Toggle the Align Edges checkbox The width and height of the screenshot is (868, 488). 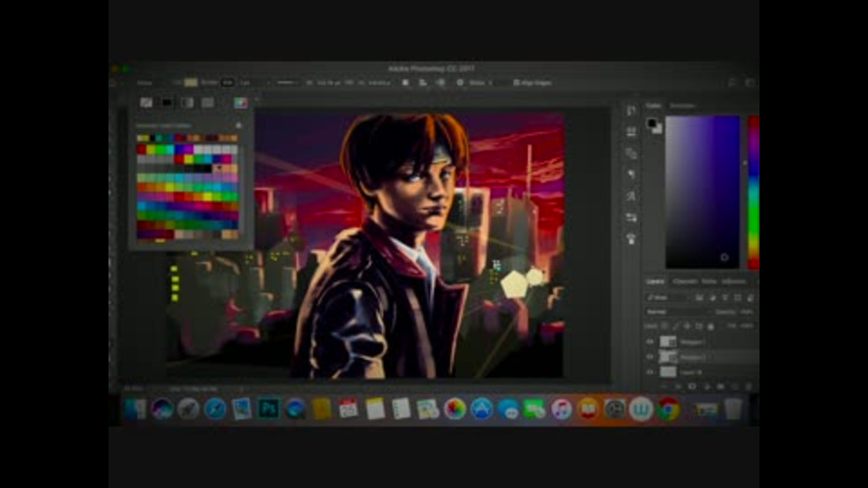tap(516, 82)
